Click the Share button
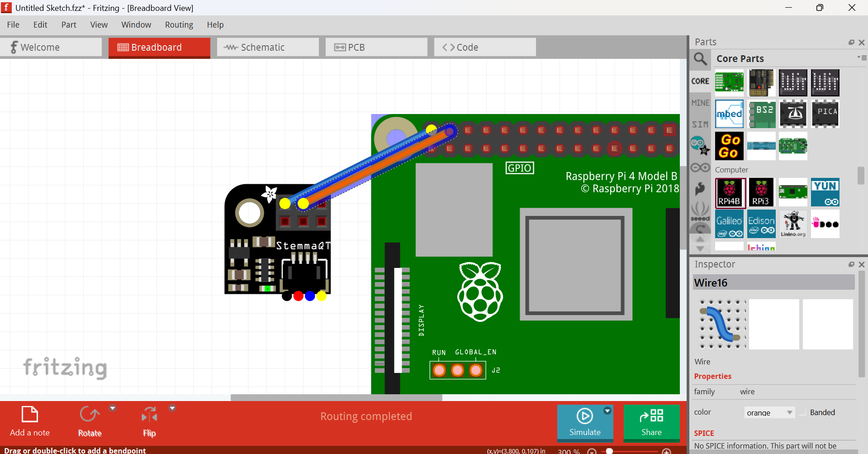 (x=651, y=422)
